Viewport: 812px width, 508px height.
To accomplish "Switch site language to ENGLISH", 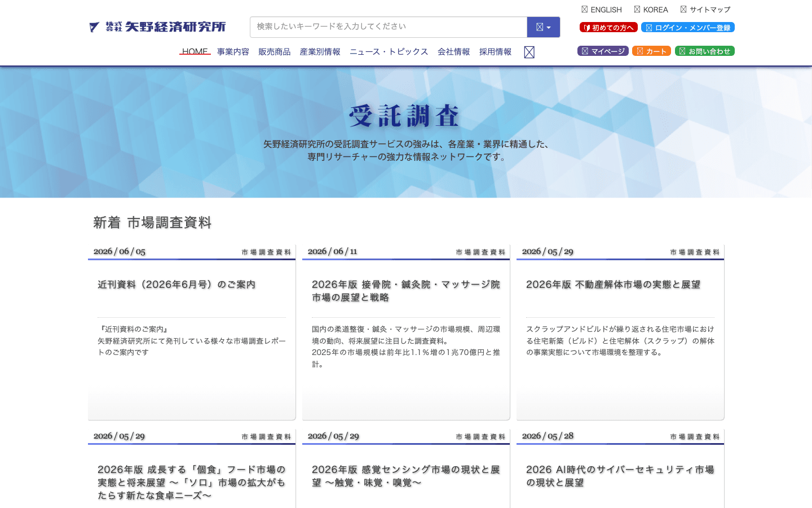I will click(602, 10).
